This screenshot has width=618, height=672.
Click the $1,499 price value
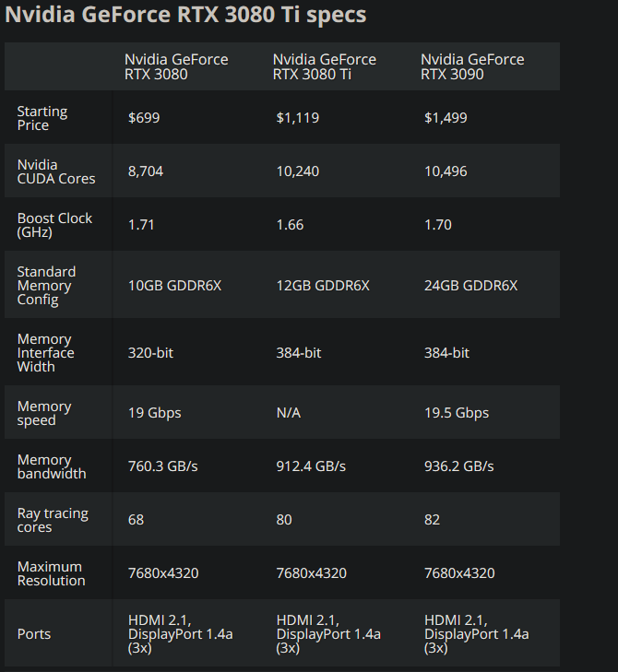(x=446, y=118)
